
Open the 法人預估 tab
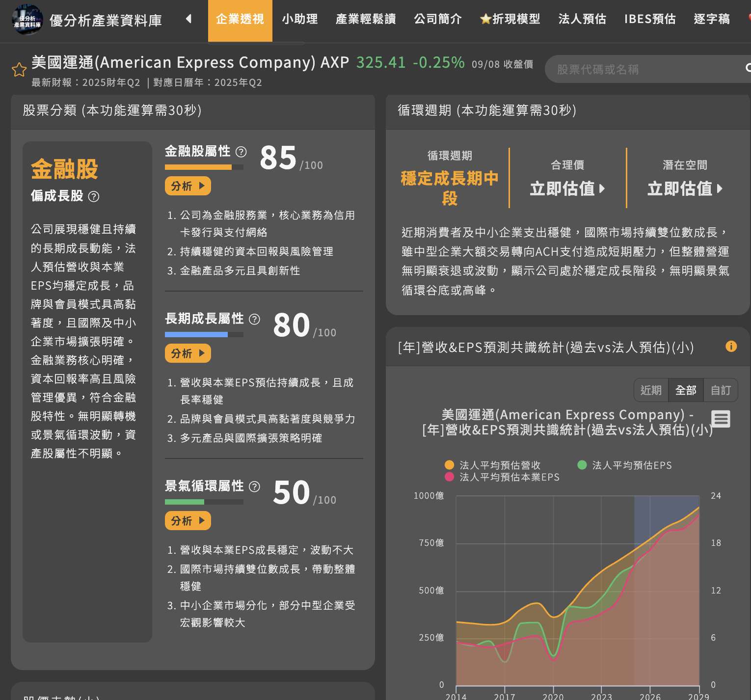pyautogui.click(x=582, y=19)
